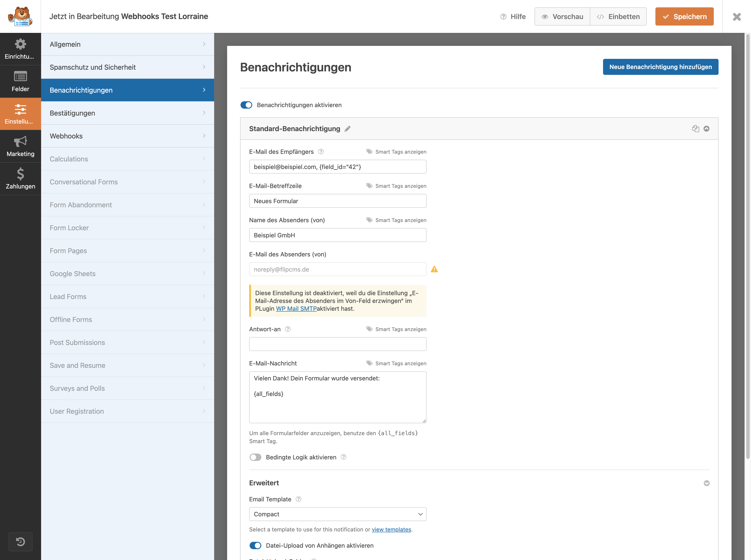Open the Vorschau preview

[562, 17]
